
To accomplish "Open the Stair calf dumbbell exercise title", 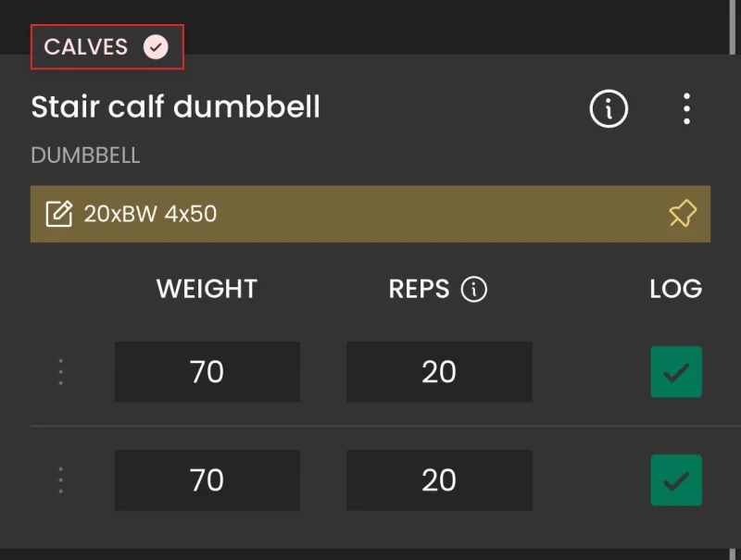I will (x=175, y=106).
